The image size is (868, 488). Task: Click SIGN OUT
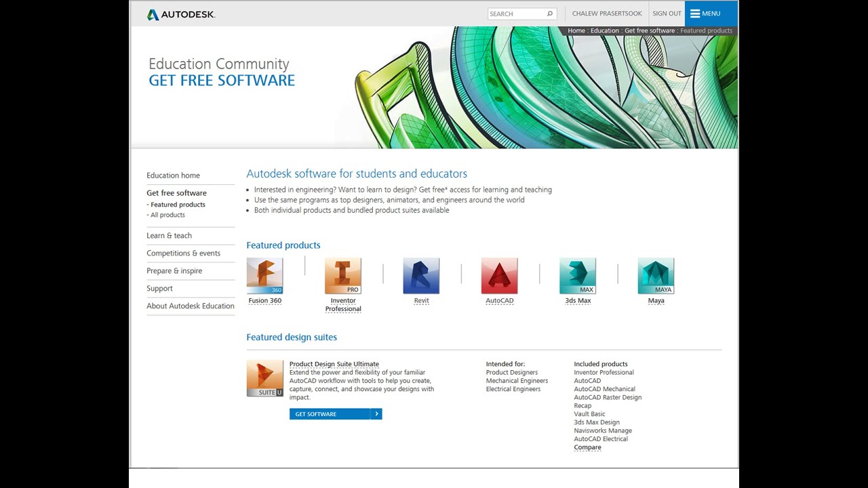pos(667,14)
